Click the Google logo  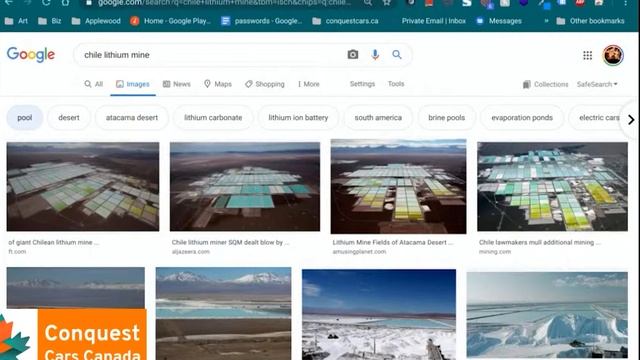point(31,55)
